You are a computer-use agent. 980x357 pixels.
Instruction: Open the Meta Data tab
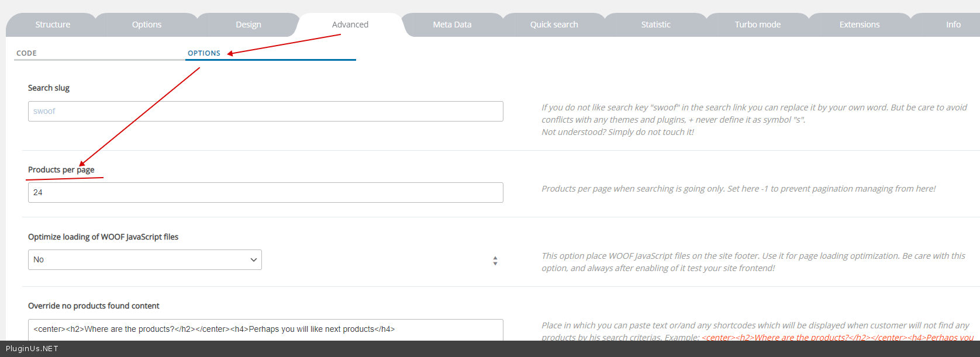click(x=452, y=25)
